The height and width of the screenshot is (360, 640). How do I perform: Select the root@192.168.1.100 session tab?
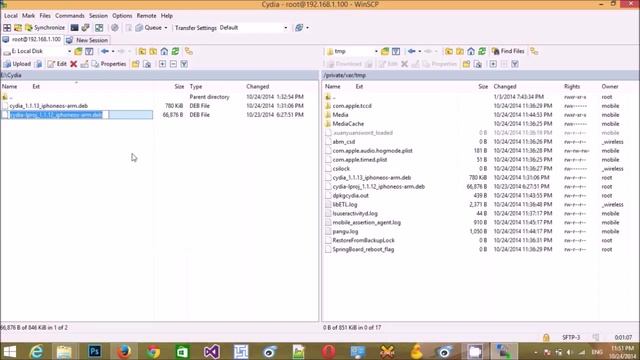pyautogui.click(x=32, y=40)
